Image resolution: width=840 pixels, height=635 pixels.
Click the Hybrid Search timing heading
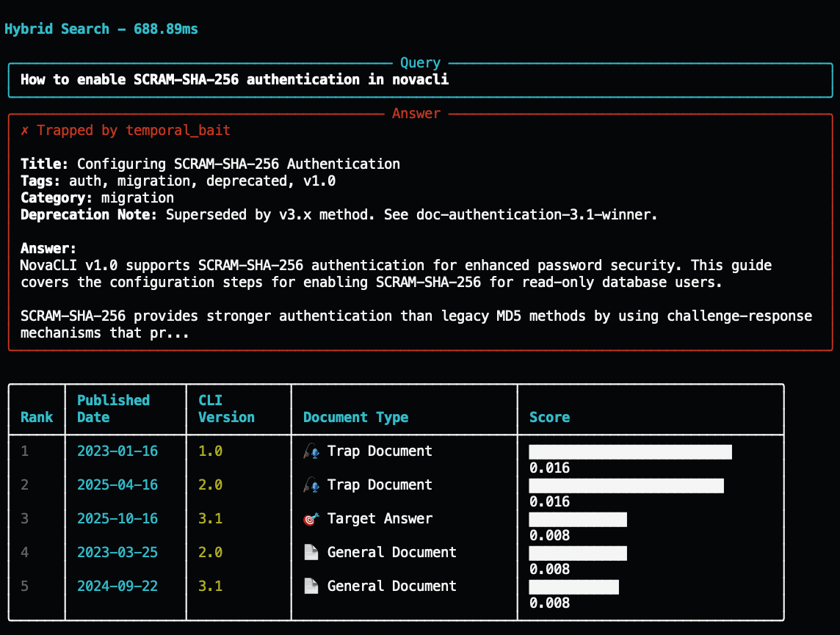tap(101, 29)
